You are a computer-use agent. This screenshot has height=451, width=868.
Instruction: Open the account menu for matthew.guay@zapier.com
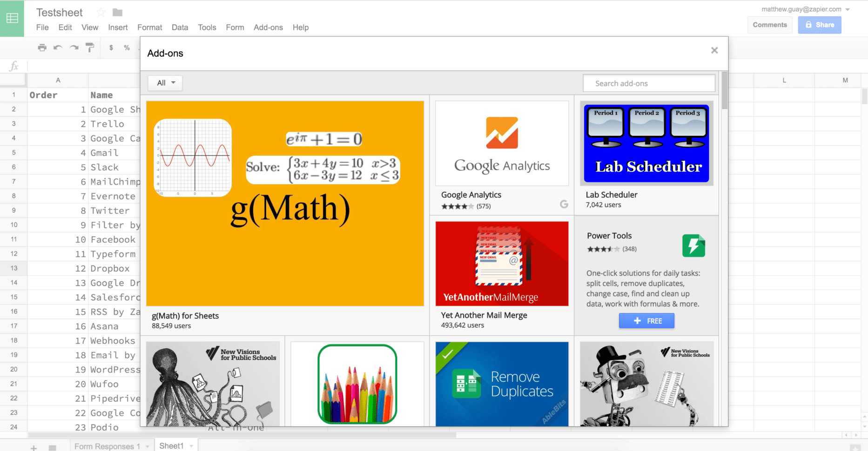pos(802,9)
